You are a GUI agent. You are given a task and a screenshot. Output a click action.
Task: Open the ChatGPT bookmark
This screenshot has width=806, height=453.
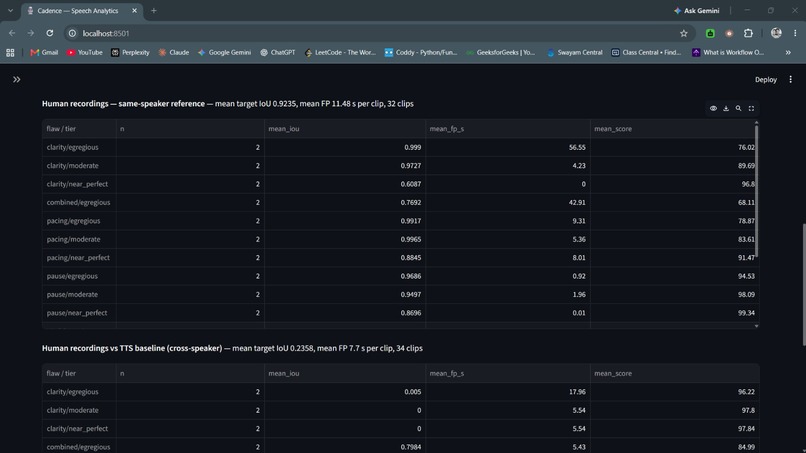click(x=278, y=52)
